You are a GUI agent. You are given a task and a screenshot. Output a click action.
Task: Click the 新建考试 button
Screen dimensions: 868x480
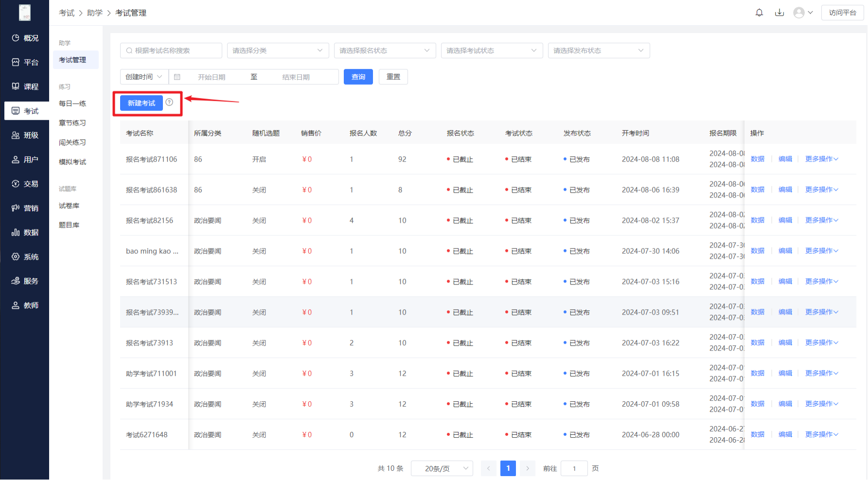pos(142,103)
